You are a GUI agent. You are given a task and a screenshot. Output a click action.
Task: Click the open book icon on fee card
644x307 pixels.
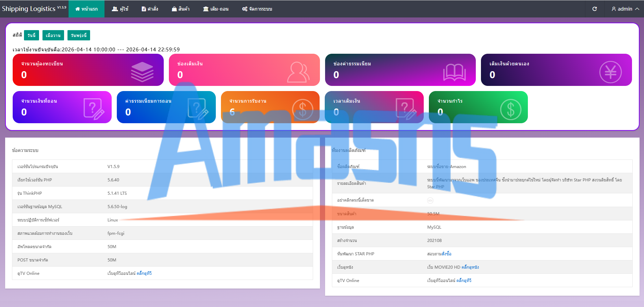455,73
